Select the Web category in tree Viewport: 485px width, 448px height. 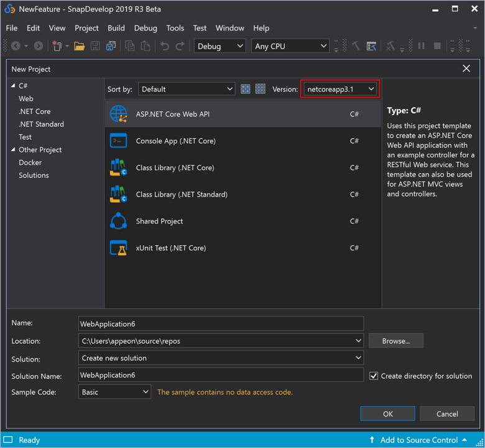(x=26, y=99)
